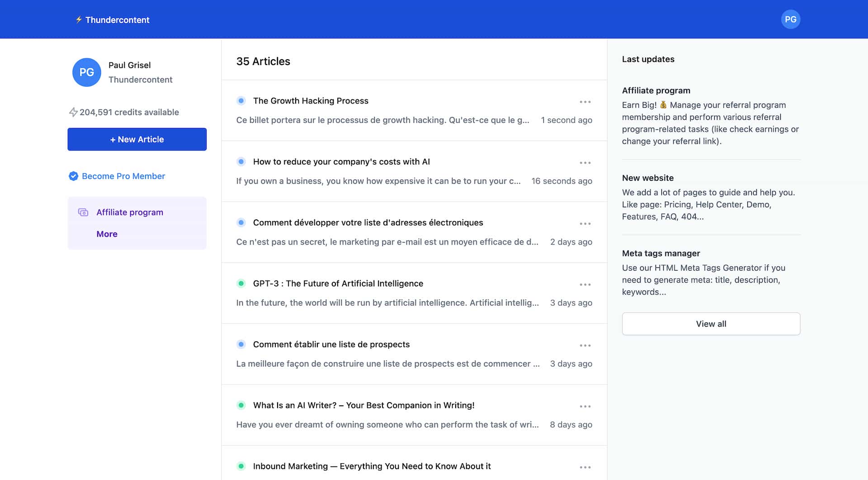Open options menu for How to reduce your company's costs
This screenshot has width=868, height=480.
[x=585, y=163]
